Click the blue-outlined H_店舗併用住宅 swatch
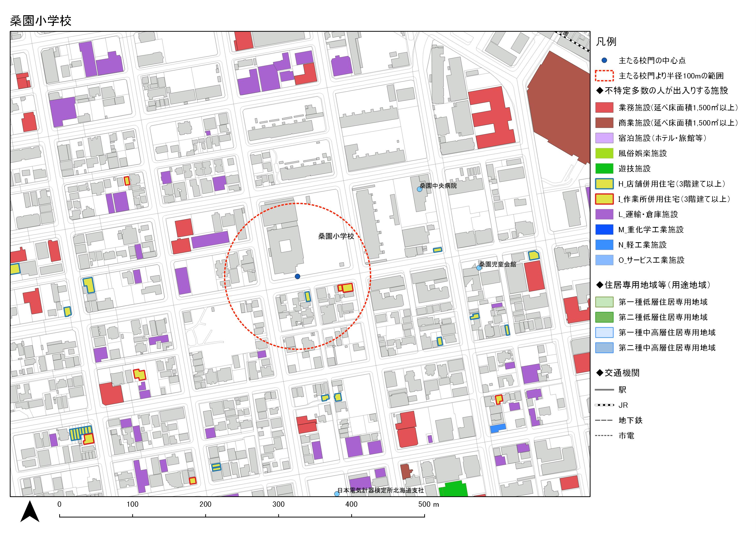Screen dimensions: 756x534 click(x=604, y=184)
